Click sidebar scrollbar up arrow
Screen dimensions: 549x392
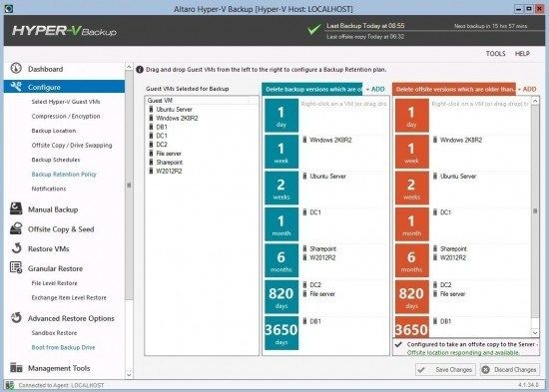(129, 67)
